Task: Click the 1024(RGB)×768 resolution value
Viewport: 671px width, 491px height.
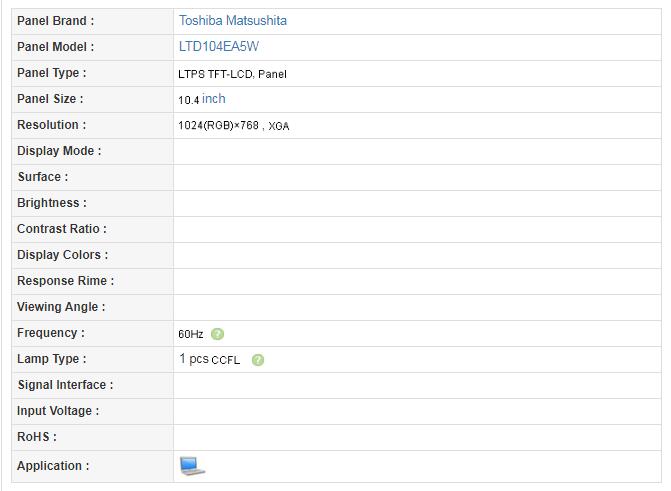Action: click(219, 125)
